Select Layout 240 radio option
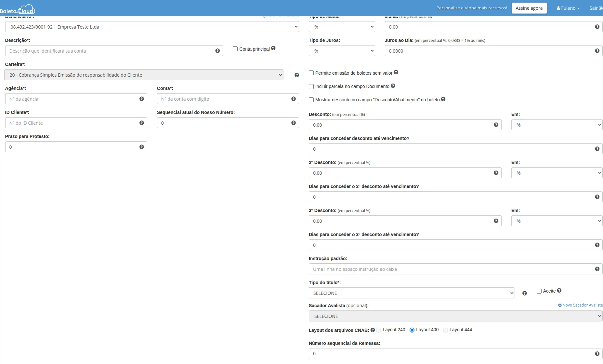The height and width of the screenshot is (364, 603). click(x=379, y=330)
